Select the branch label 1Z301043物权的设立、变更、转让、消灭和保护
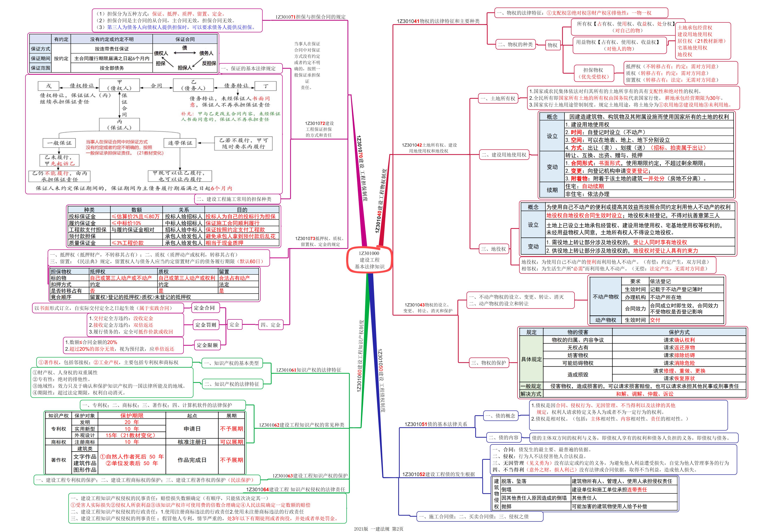 click(x=428, y=307)
